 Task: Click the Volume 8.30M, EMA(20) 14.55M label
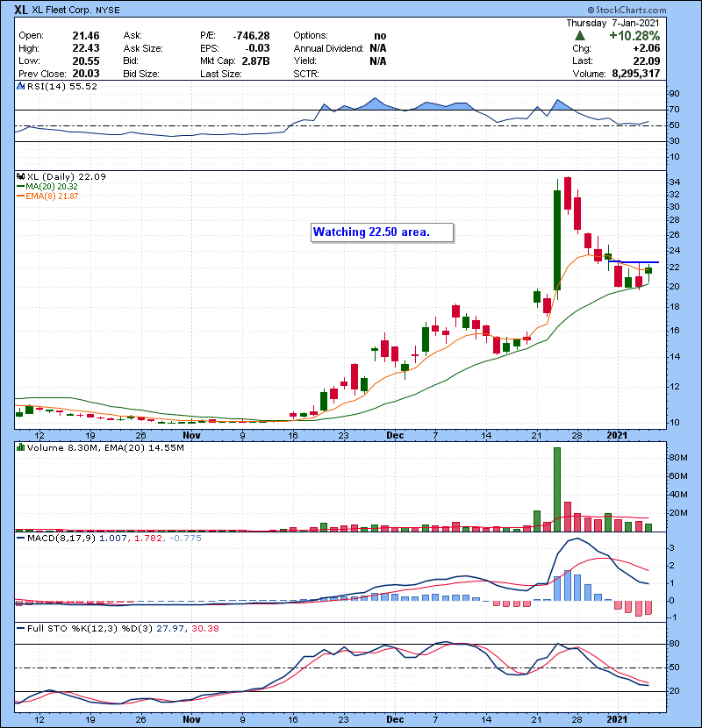[x=105, y=448]
